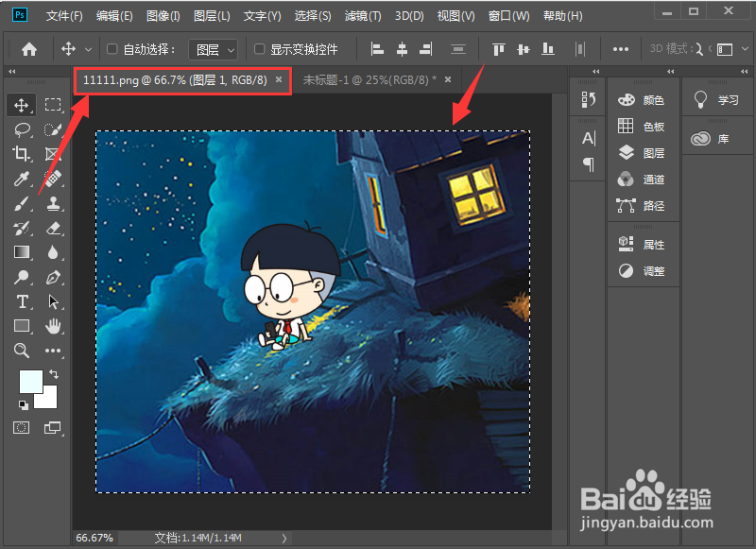Open the Edit Toolbar three-dots menu
Viewport: 756px width, 549px height.
[x=53, y=351]
